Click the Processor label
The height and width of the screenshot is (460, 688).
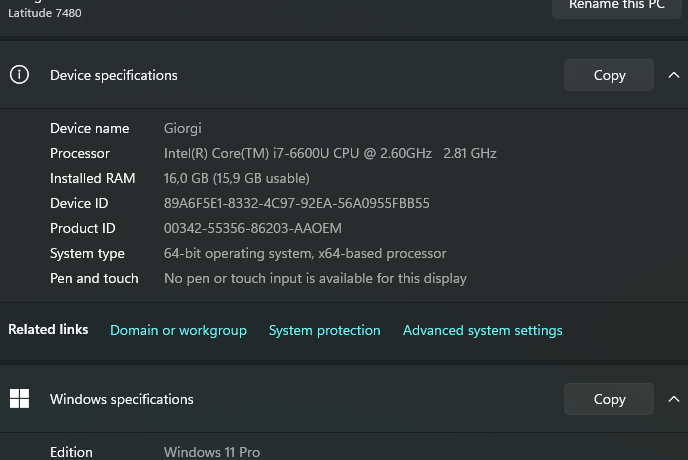(x=80, y=153)
